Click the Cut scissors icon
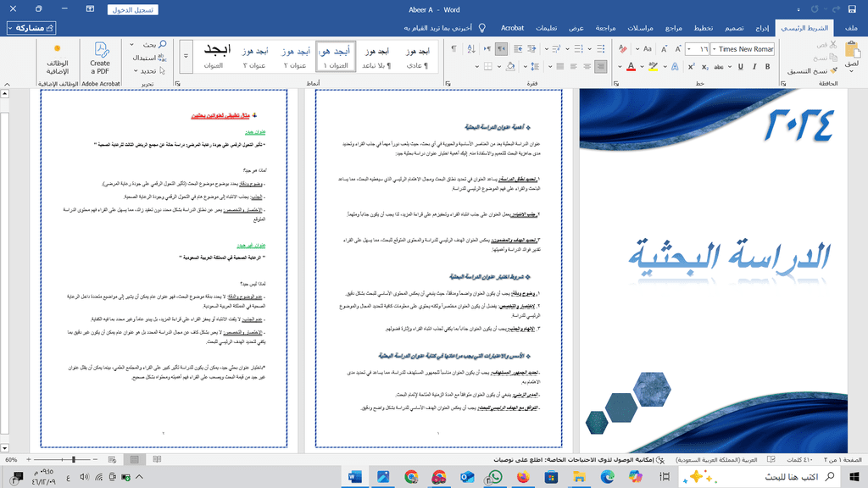Viewport: 868px width, 488px height. pyautogui.click(x=833, y=44)
